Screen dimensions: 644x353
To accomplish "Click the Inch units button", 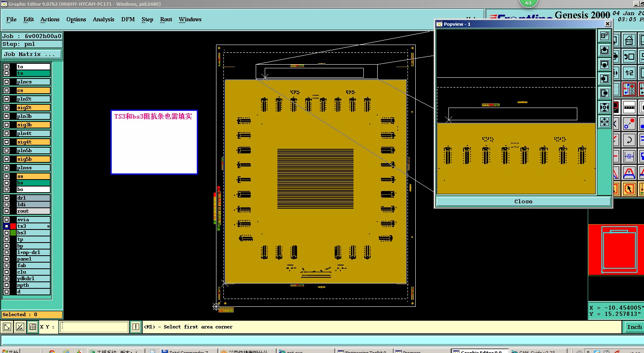I will 634,327.
